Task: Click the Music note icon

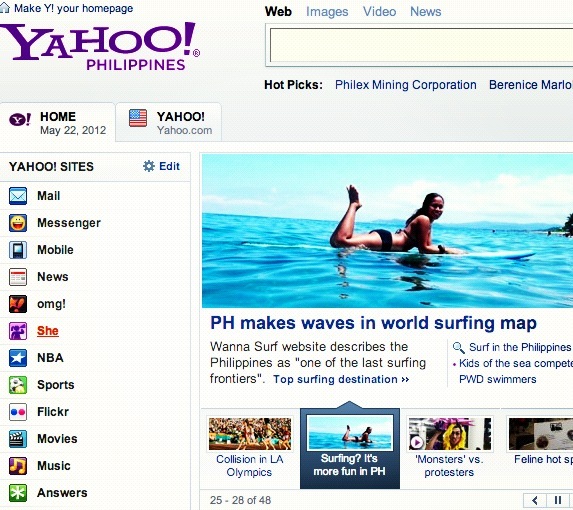Action: tap(18, 466)
